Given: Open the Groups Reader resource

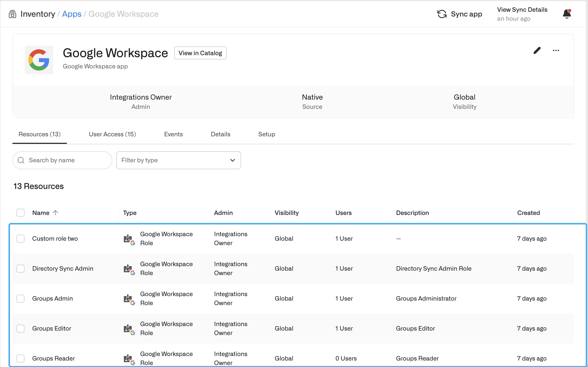Looking at the screenshot, I should [x=53, y=359].
